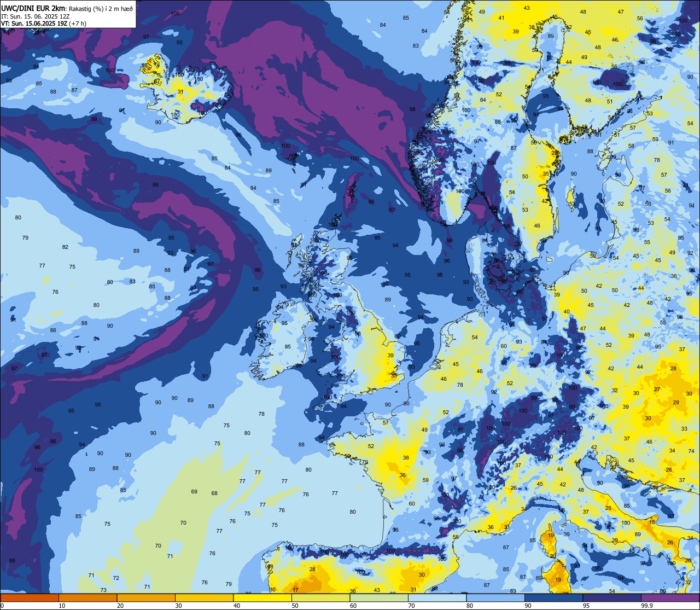The width and height of the screenshot is (700, 610).
Task: Click the value 82 over the western Atlantic
Action: (65, 247)
